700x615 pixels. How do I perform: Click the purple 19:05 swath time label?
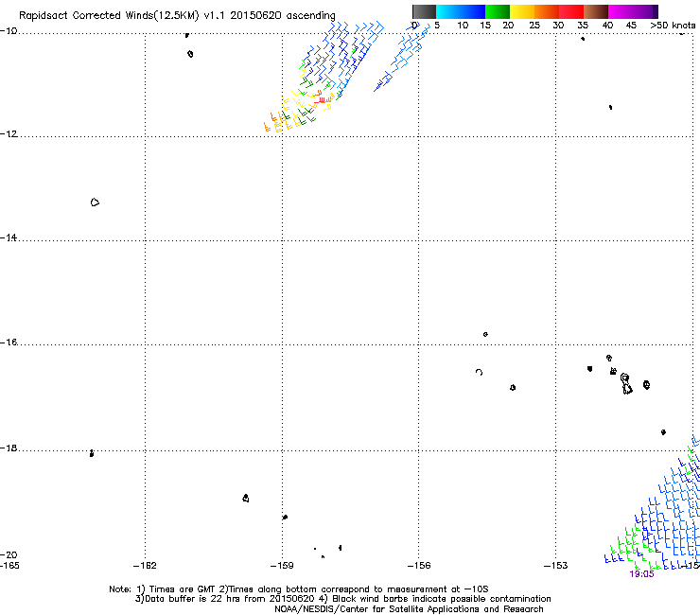click(x=641, y=574)
